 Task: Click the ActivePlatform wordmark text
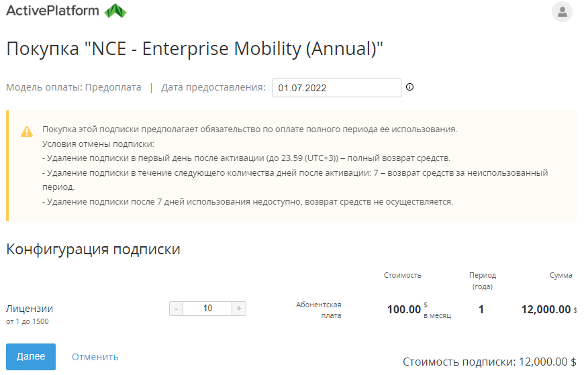click(x=52, y=11)
